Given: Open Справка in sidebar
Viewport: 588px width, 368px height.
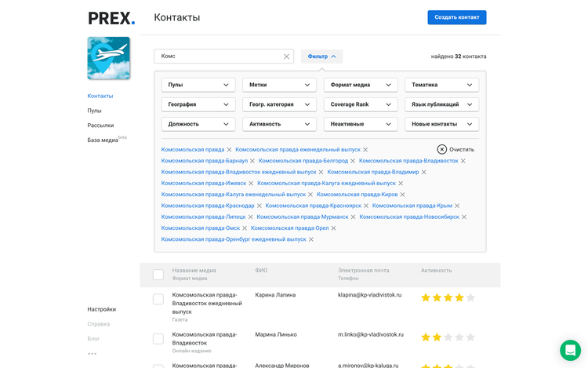Looking at the screenshot, I should point(99,324).
